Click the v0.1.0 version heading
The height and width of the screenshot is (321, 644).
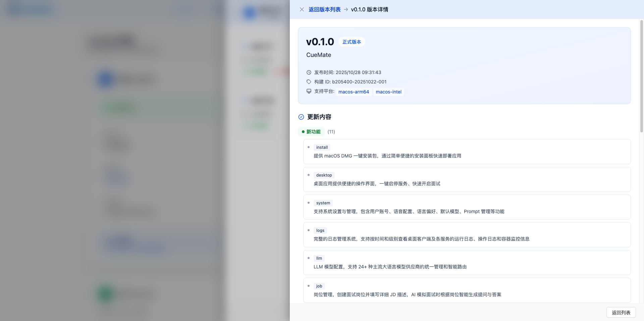320,42
